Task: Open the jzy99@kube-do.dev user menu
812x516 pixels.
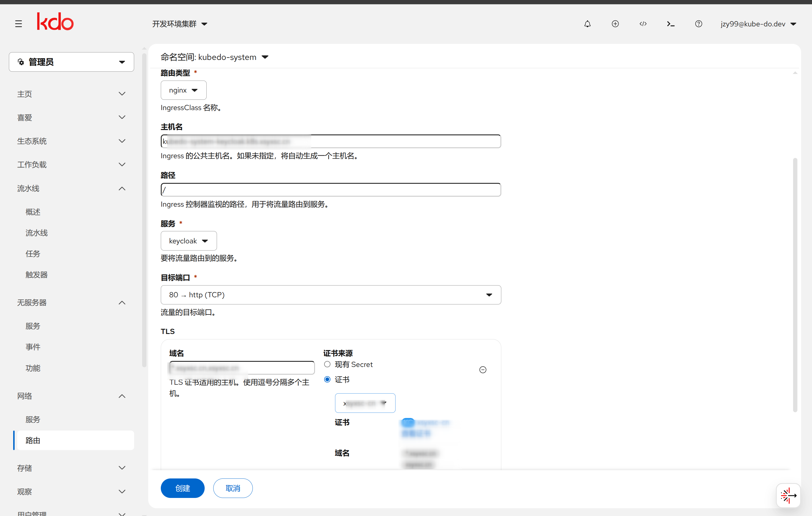Action: point(758,24)
